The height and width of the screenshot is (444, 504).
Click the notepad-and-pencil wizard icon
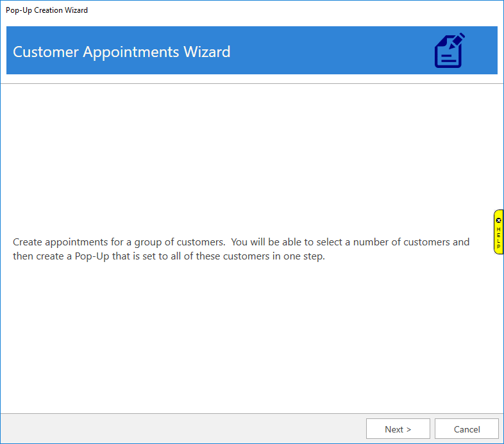449,51
